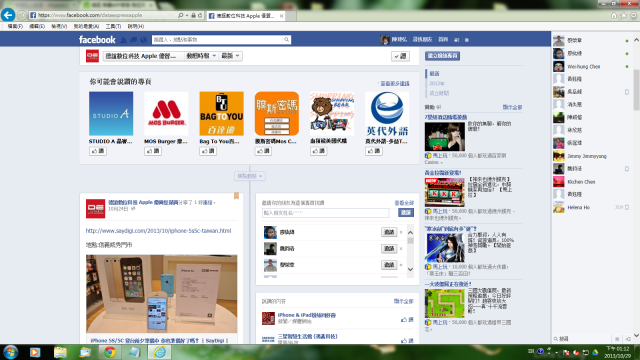The image size is (640, 360).
Task: Open the timeline section dropdown
Action: [x=201, y=56]
